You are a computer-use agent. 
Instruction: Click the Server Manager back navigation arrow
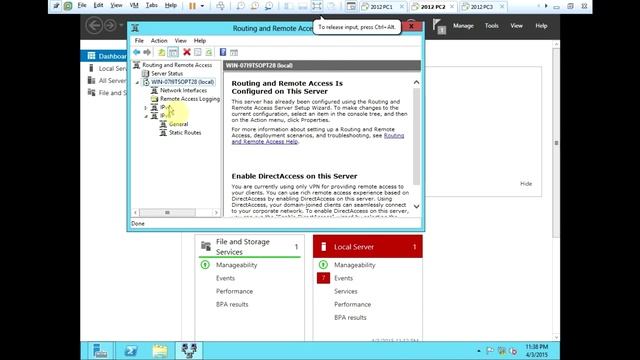click(94, 26)
